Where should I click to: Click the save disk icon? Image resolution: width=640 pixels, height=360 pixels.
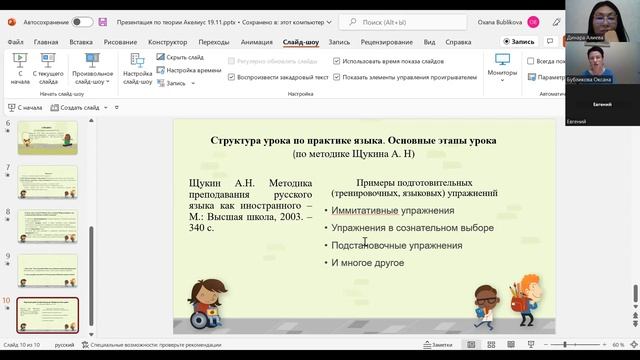click(x=103, y=22)
